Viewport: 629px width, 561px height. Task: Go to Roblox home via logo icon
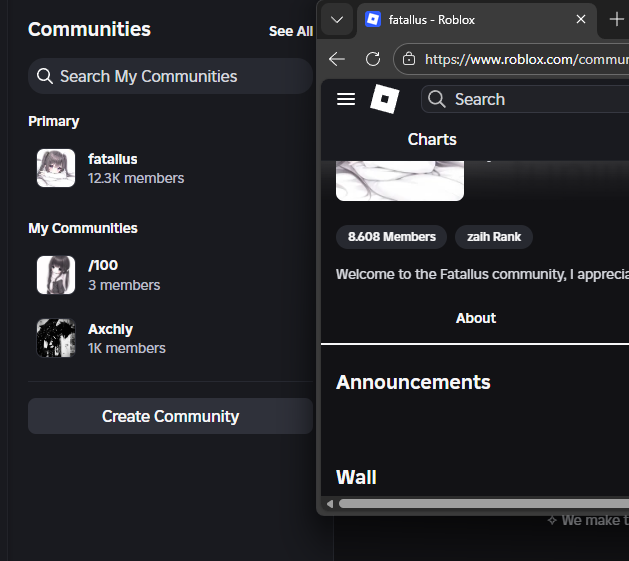coord(384,99)
